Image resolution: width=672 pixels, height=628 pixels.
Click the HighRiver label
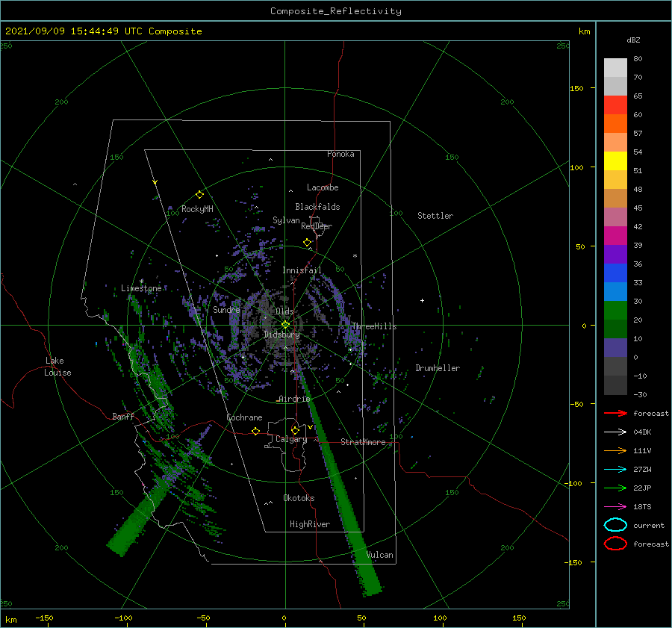coord(310,524)
